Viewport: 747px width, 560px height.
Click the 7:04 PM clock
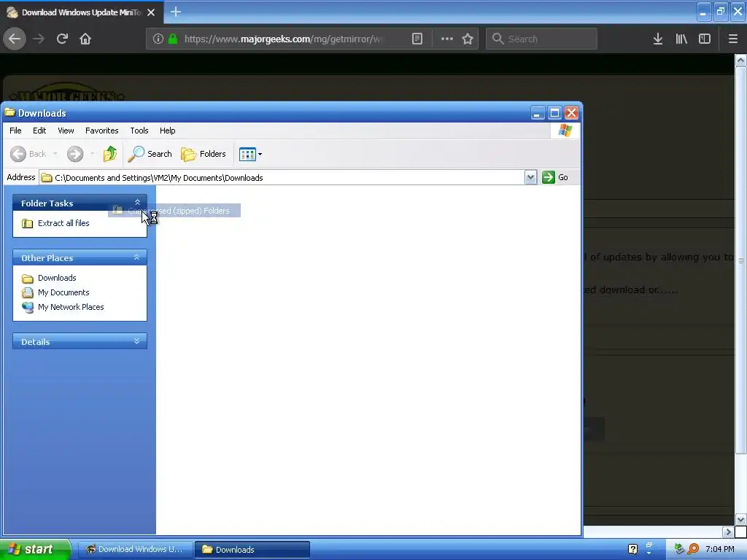[720, 550]
